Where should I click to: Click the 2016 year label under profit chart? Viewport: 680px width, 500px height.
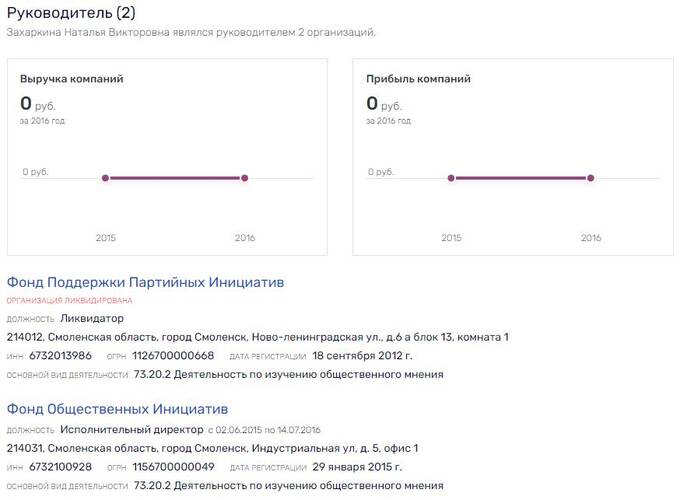(591, 238)
